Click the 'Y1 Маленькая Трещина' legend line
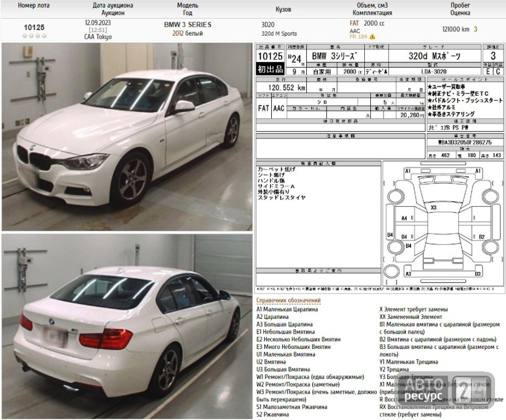This screenshot has height=420, width=506. pyautogui.click(x=409, y=362)
